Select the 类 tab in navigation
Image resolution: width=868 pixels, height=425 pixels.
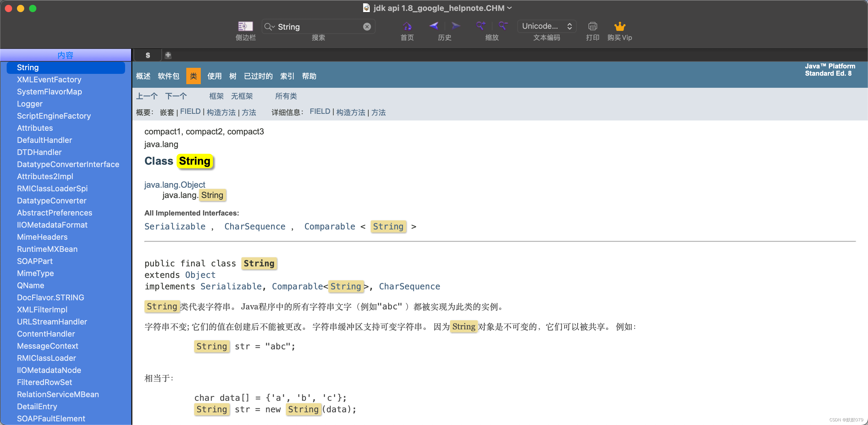[193, 76]
